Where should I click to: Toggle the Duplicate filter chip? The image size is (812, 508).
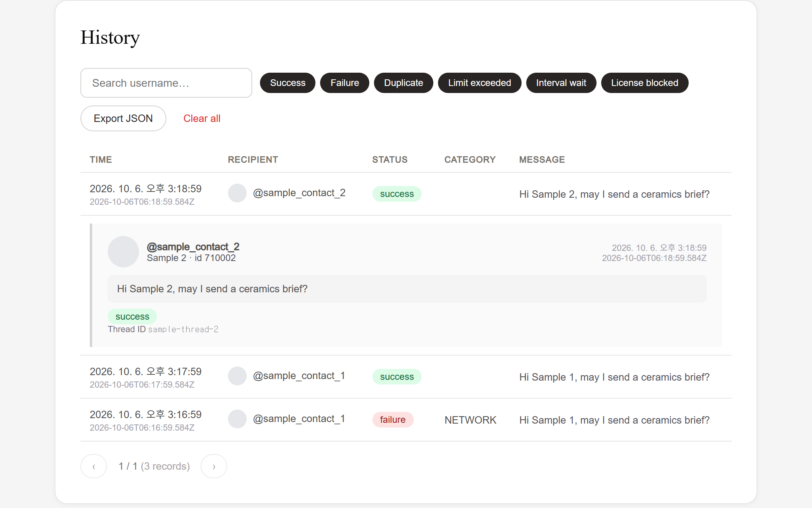[404, 83]
